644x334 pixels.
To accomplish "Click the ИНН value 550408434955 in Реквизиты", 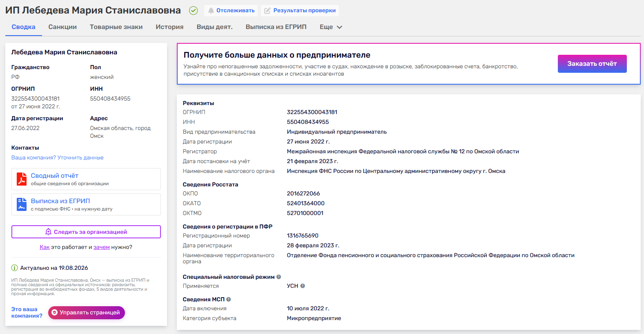I will pyautogui.click(x=308, y=122).
